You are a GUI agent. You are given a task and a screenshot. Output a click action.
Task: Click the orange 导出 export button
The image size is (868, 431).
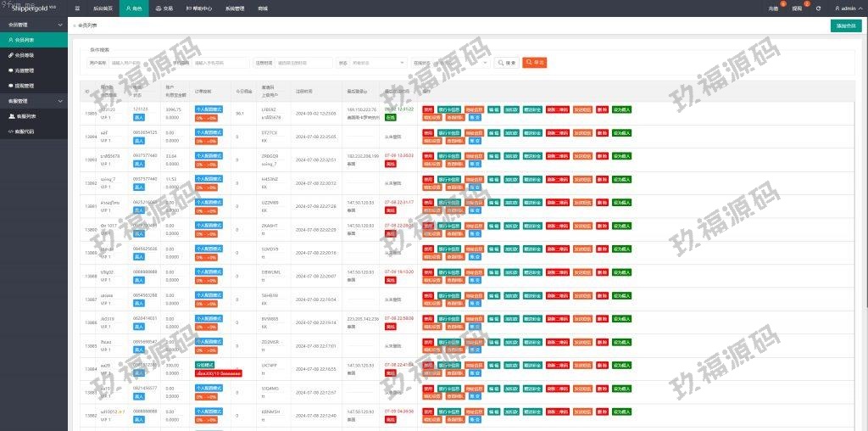point(534,63)
